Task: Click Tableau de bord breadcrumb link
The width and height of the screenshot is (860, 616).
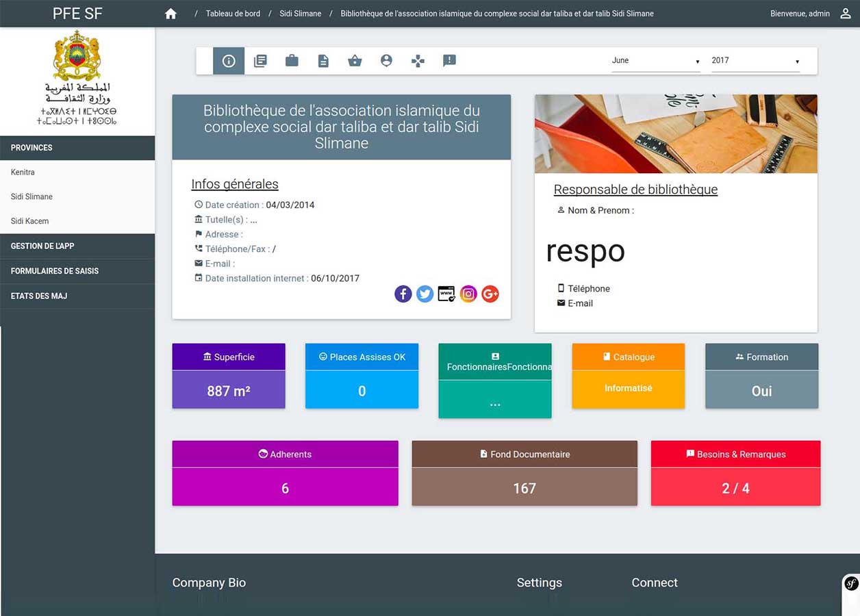Action: [x=233, y=14]
